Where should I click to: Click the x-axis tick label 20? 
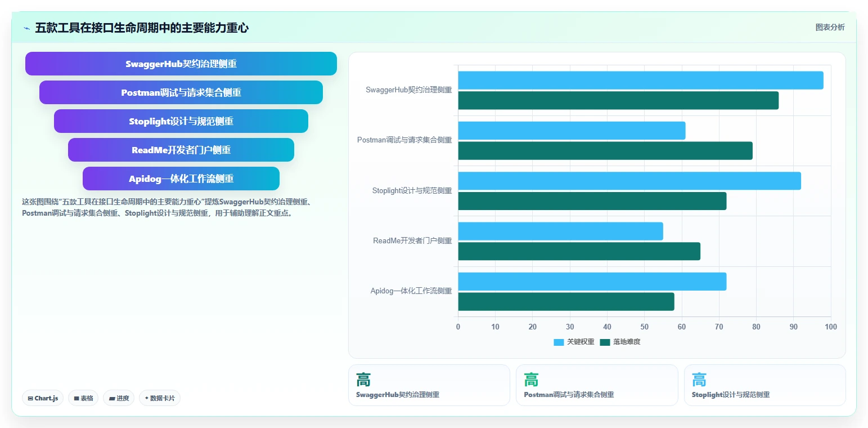click(533, 327)
